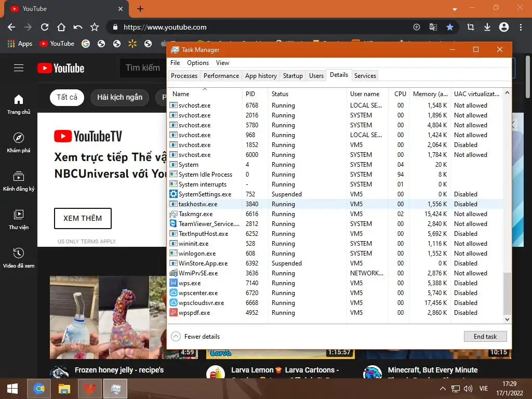Click the browser forward arrow
Screen dimensions: 532x399
point(28,27)
